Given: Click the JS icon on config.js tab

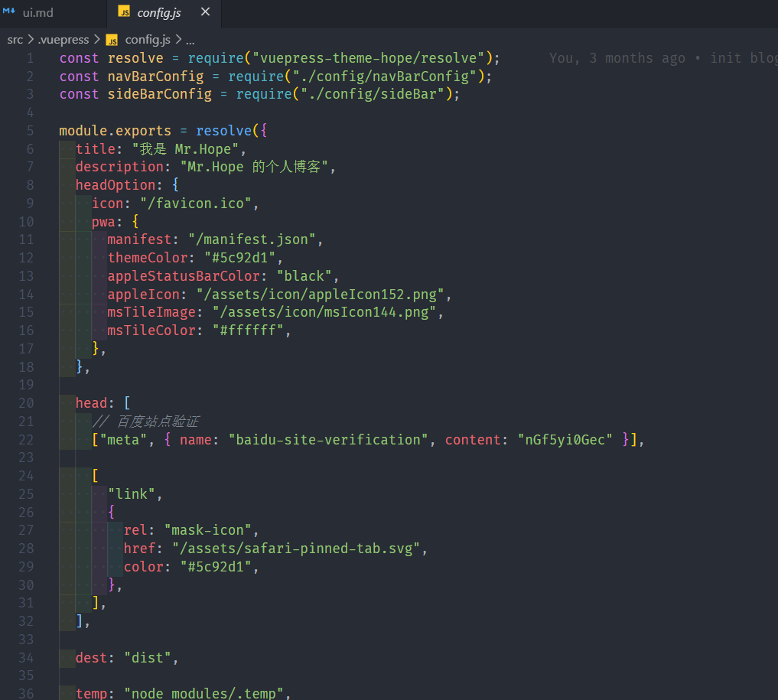Looking at the screenshot, I should coord(124,12).
